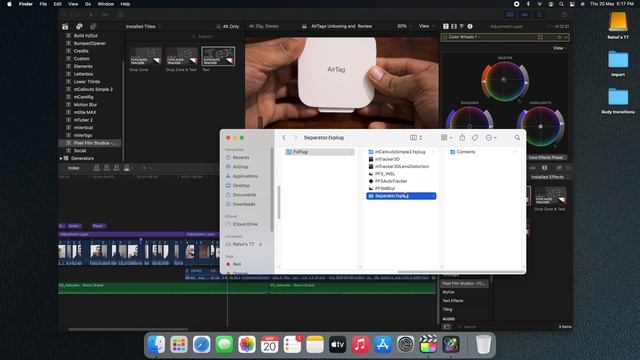Select iCloud Drive in Finder sidebar
Screen dimensions: 640x360
click(245, 224)
